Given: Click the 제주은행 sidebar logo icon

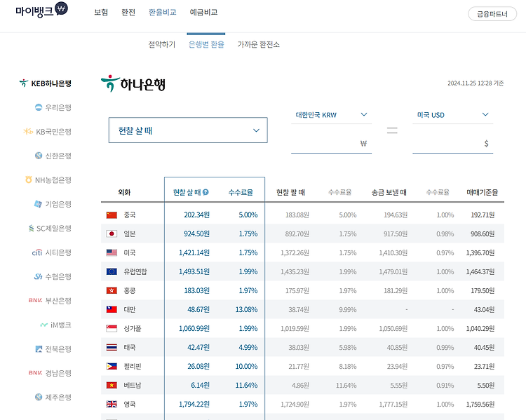Looking at the screenshot, I should pyautogui.click(x=39, y=397).
